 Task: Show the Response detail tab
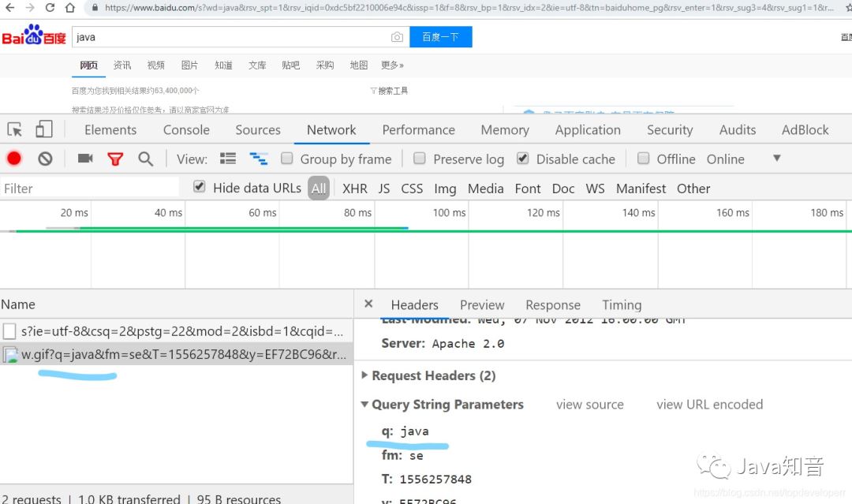pos(552,304)
